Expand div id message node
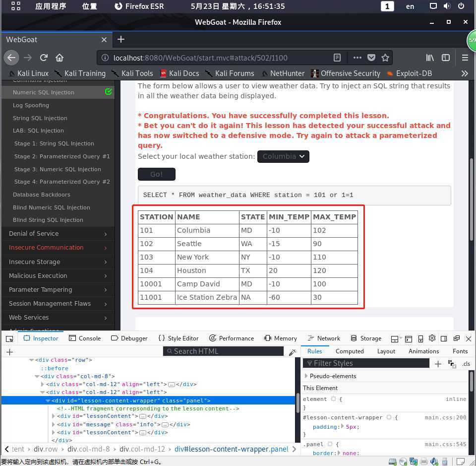 click(54, 424)
